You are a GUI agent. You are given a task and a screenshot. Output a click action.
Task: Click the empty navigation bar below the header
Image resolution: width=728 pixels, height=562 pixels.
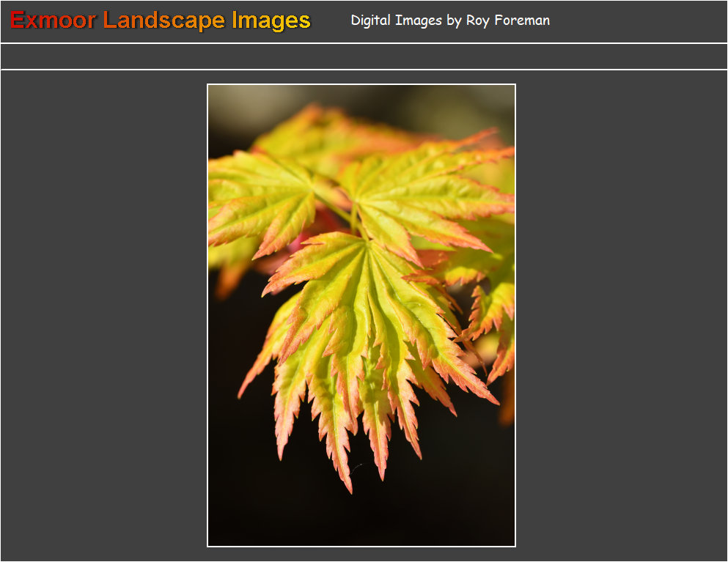(x=364, y=56)
